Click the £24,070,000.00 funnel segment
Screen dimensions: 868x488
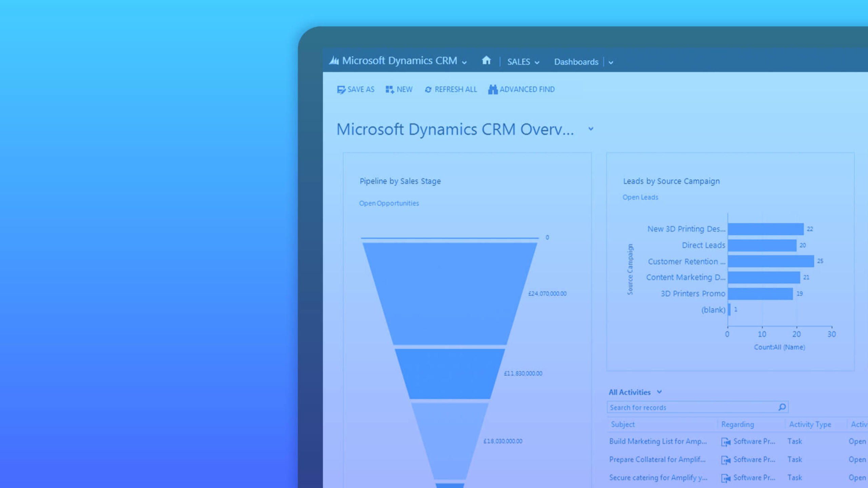pyautogui.click(x=450, y=293)
